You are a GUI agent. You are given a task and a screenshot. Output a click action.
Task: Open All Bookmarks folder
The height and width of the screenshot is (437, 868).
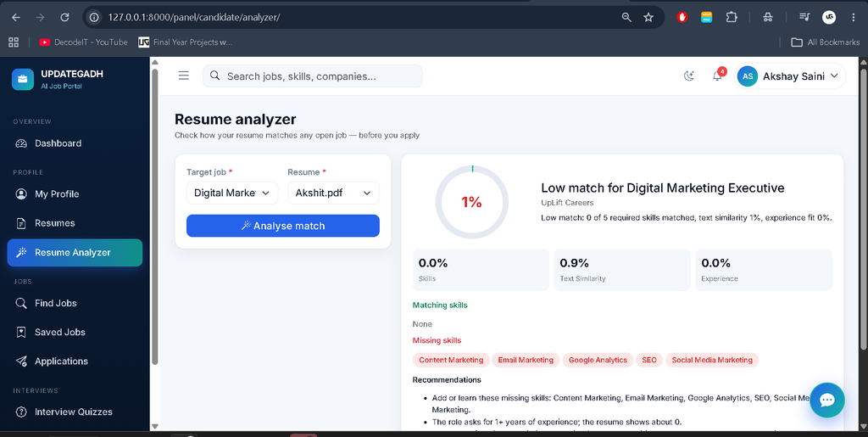click(825, 42)
